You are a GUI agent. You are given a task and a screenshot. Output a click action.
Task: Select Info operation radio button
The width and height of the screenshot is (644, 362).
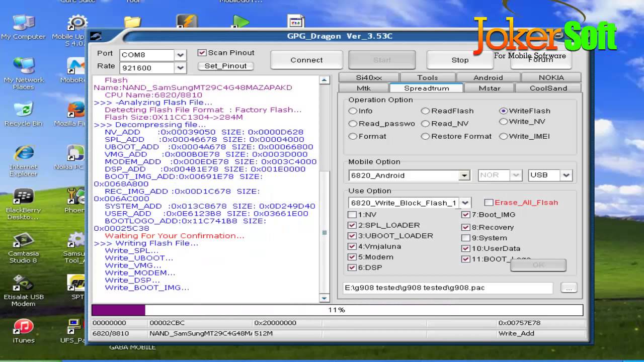(353, 111)
